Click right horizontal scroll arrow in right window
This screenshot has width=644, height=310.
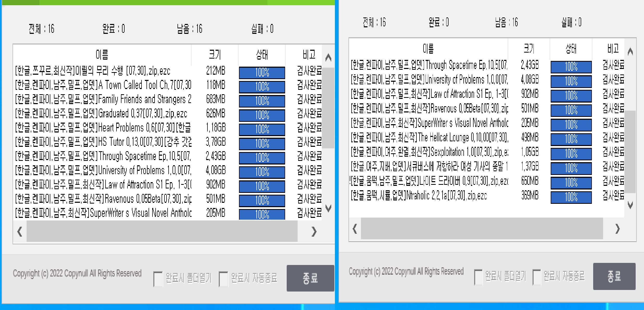click(617, 229)
